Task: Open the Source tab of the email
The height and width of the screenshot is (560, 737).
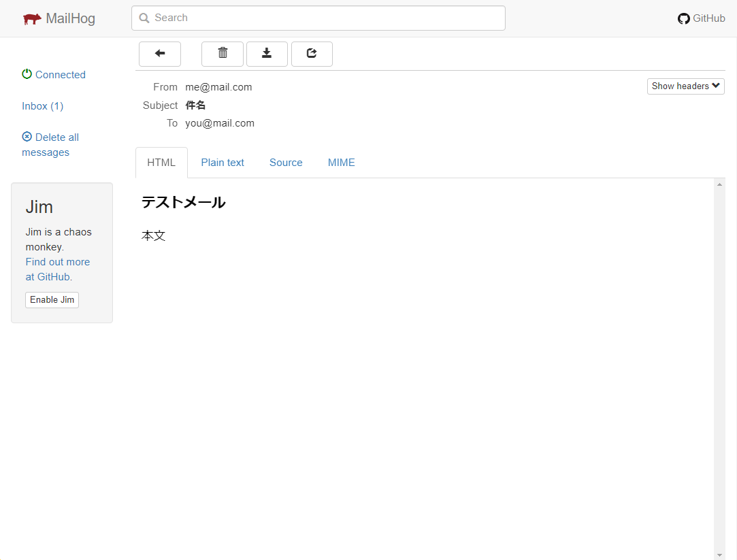Action: point(285,162)
